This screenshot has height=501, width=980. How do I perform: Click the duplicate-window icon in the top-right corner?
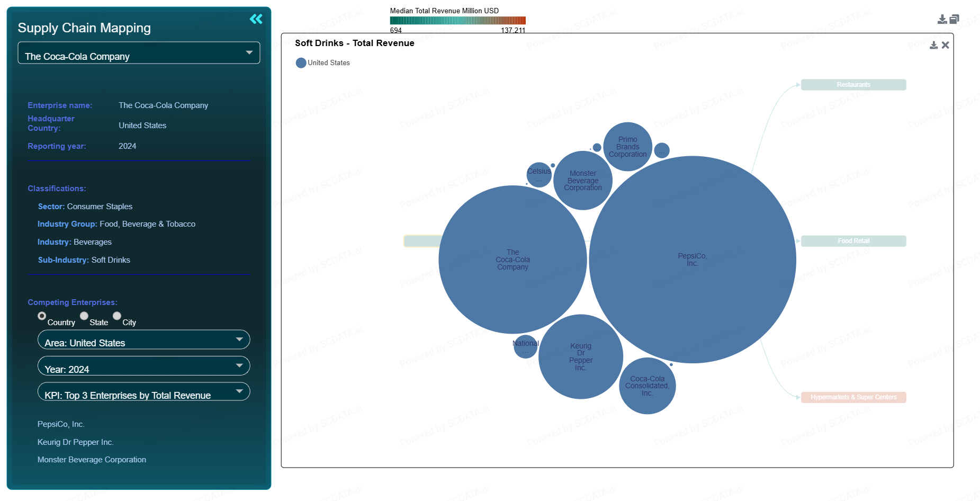(954, 20)
